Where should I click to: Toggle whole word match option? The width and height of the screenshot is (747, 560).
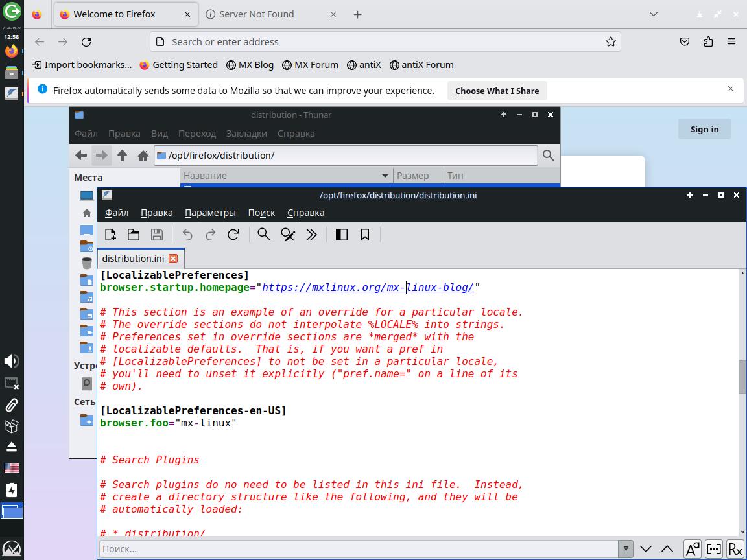click(x=713, y=549)
